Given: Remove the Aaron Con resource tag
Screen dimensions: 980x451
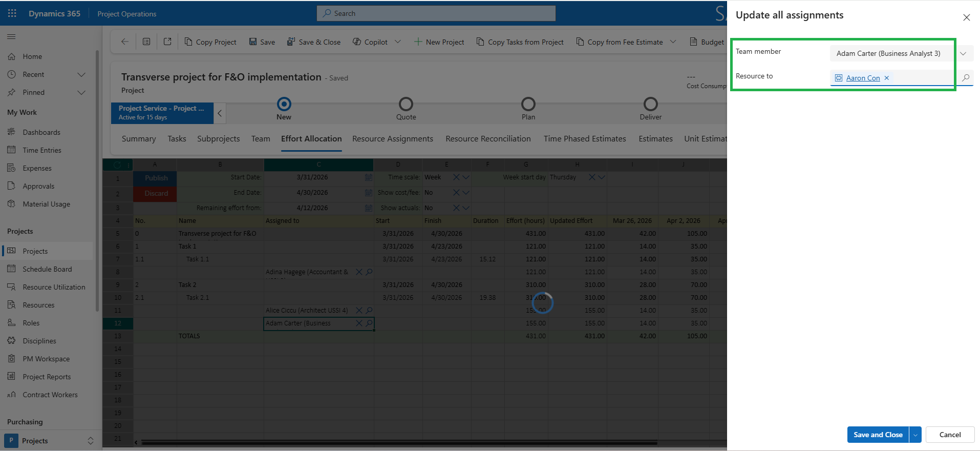Looking at the screenshot, I should pos(887,78).
